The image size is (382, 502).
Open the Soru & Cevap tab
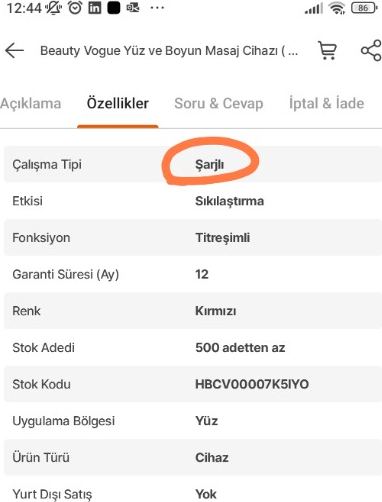(219, 103)
